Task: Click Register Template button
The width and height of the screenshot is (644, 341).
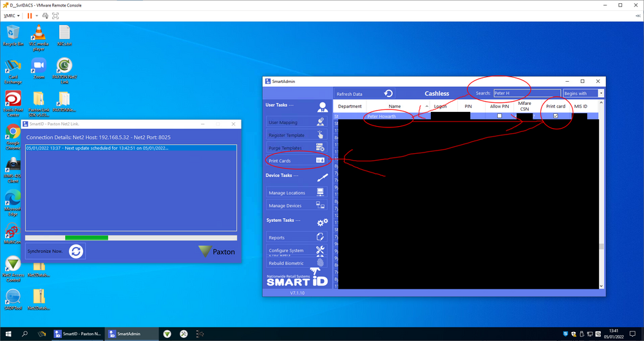Action: tap(296, 135)
